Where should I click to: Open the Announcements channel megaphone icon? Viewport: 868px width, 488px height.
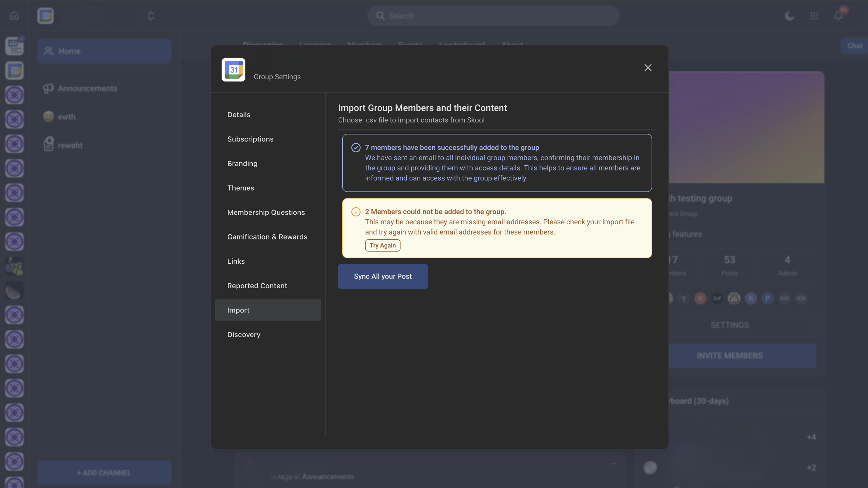[48, 88]
